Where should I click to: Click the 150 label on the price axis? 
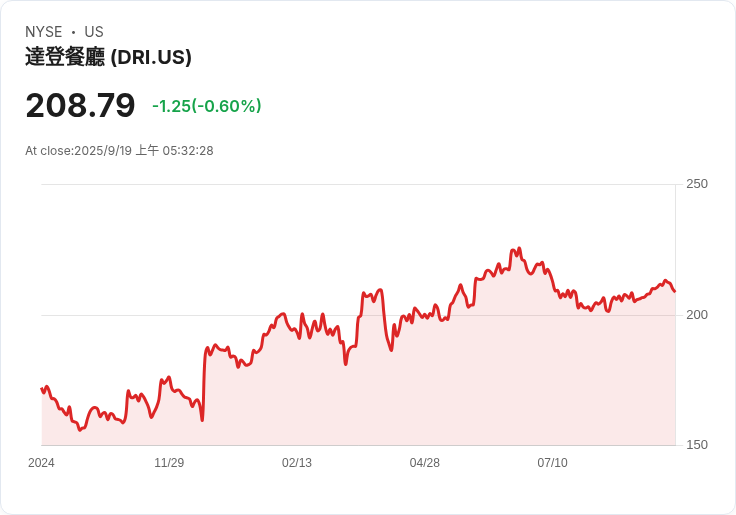point(696,445)
